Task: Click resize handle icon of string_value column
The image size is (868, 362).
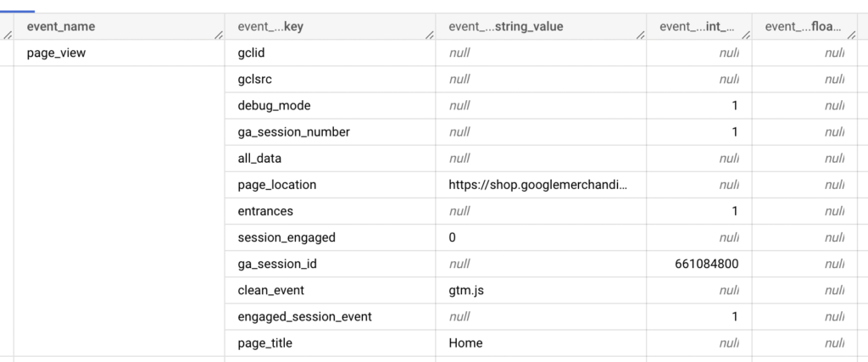Action: (641, 35)
